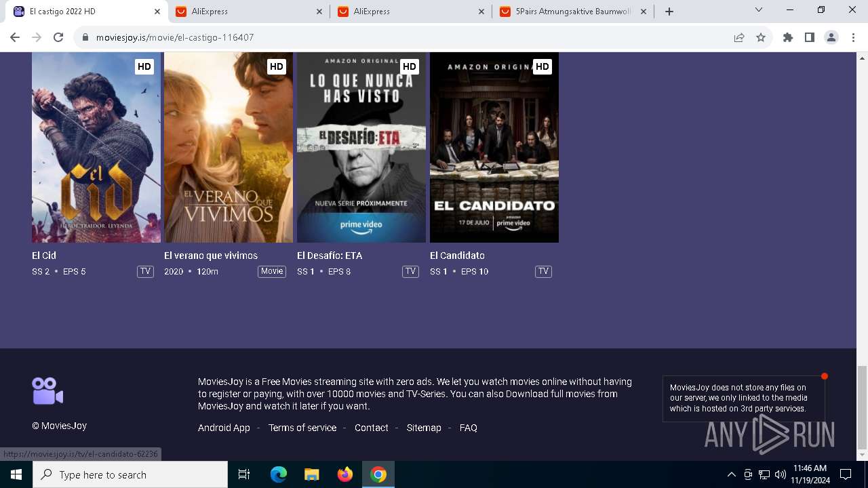The width and height of the screenshot is (868, 488).
Task: Open the Windows Start menu
Action: [x=16, y=474]
